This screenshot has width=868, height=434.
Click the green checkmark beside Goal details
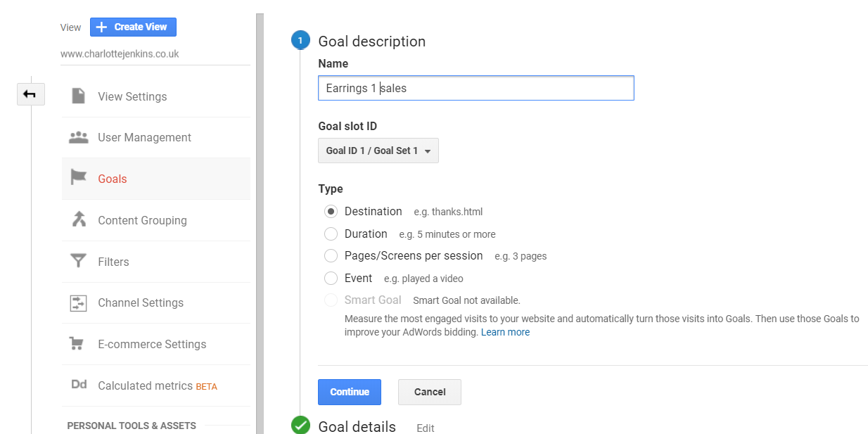pos(300,425)
